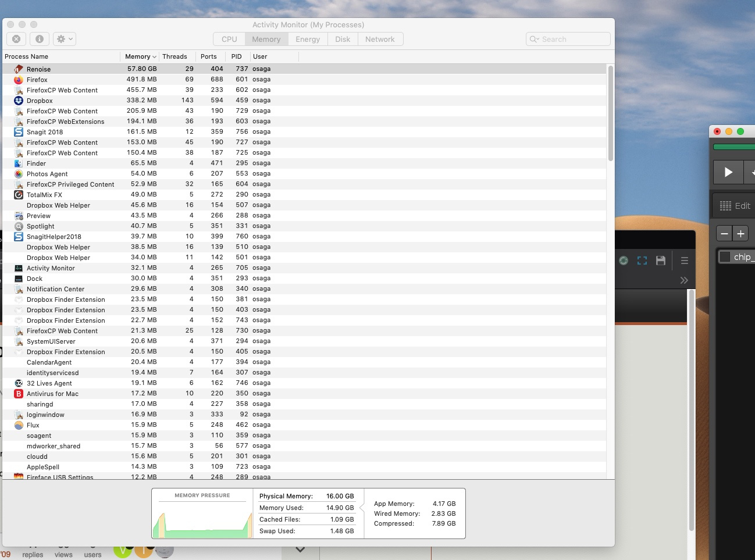Viewport: 755px width, 560px height.
Task: Click the fullscreen brackets icon in the background window
Action: click(x=642, y=261)
